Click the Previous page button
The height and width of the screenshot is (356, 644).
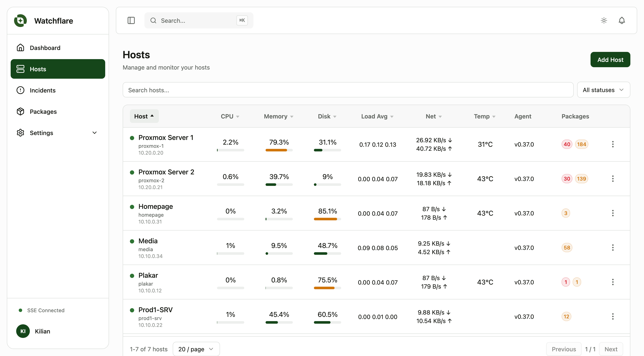[x=564, y=349]
